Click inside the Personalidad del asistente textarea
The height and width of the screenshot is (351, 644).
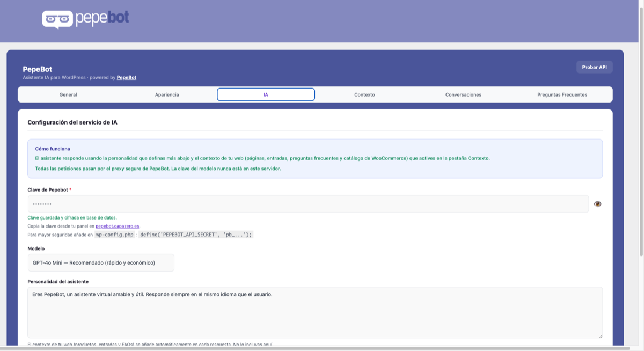coord(315,312)
